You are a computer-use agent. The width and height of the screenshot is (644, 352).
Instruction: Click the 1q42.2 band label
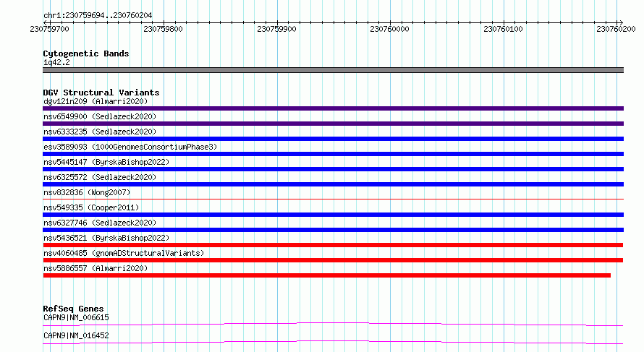56,62
